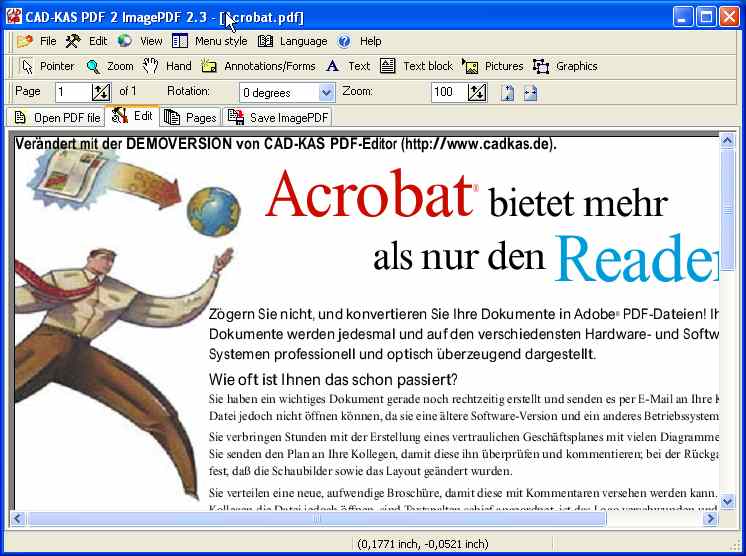This screenshot has height=556, width=746.
Task: Click the fit page width icon
Action: [530, 92]
